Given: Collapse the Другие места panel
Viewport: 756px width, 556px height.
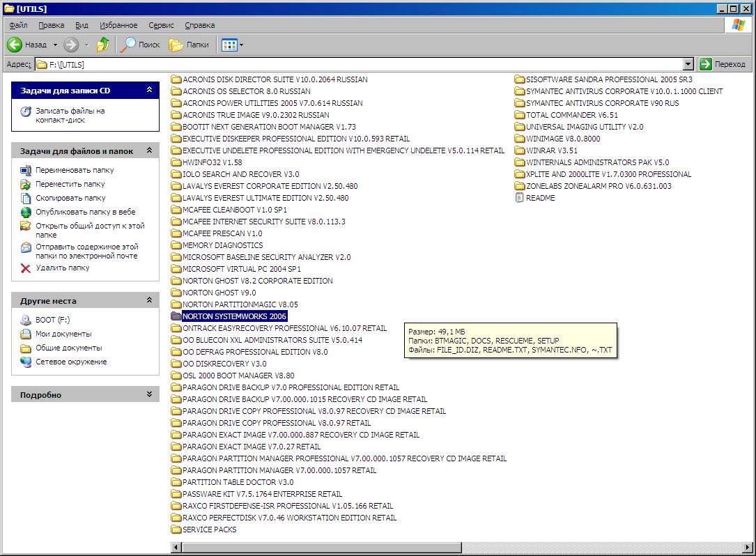Looking at the screenshot, I should click(150, 300).
